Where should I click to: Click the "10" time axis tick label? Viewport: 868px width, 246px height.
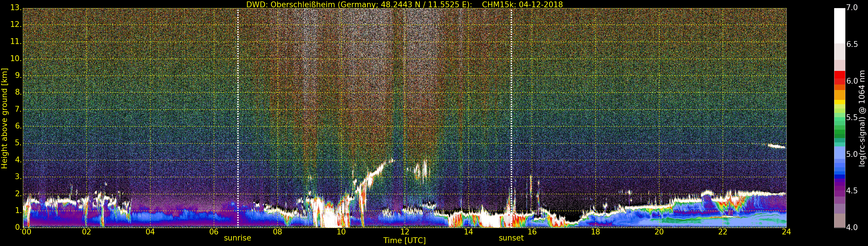pos(341,232)
